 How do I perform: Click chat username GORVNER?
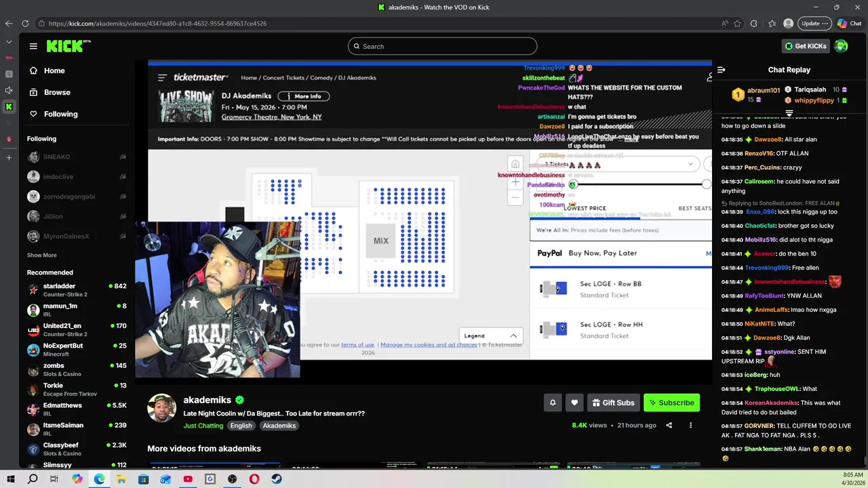tap(759, 426)
